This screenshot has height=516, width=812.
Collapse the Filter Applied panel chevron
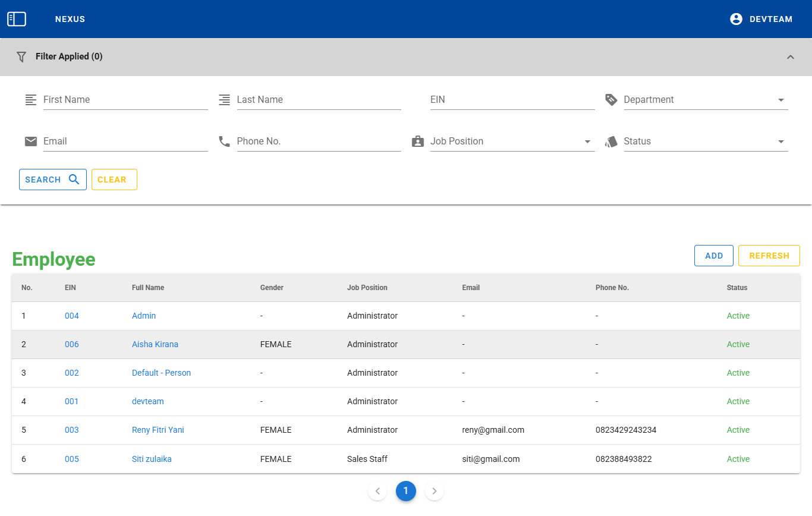click(x=790, y=57)
